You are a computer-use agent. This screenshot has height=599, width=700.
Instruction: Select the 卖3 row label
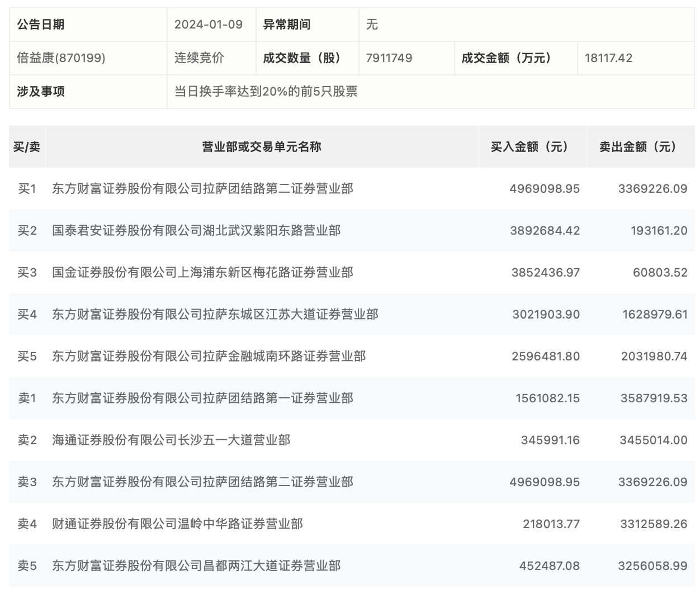point(27,482)
